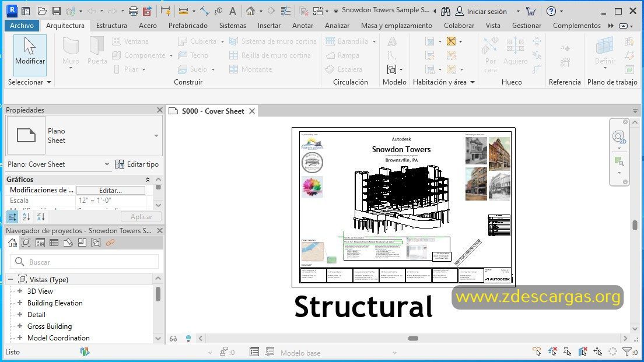Open the help question mark icon
This screenshot has height=362, width=644.
tap(551, 11)
